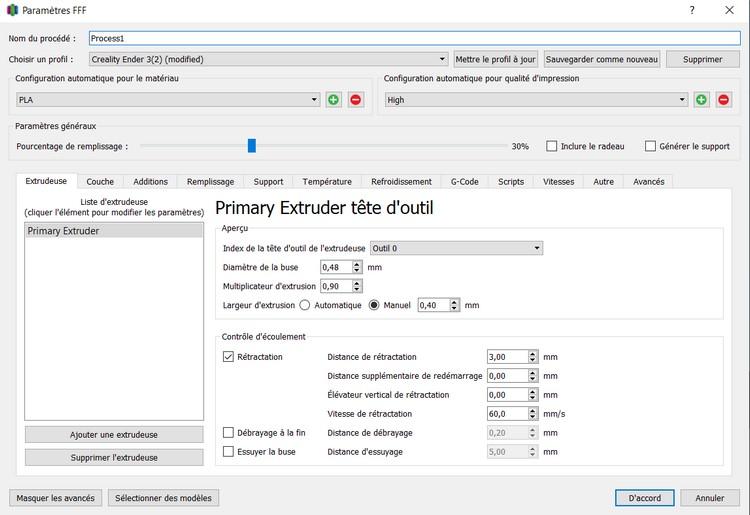Click the help question mark icon
Image resolution: width=750 pixels, height=515 pixels.
click(692, 10)
